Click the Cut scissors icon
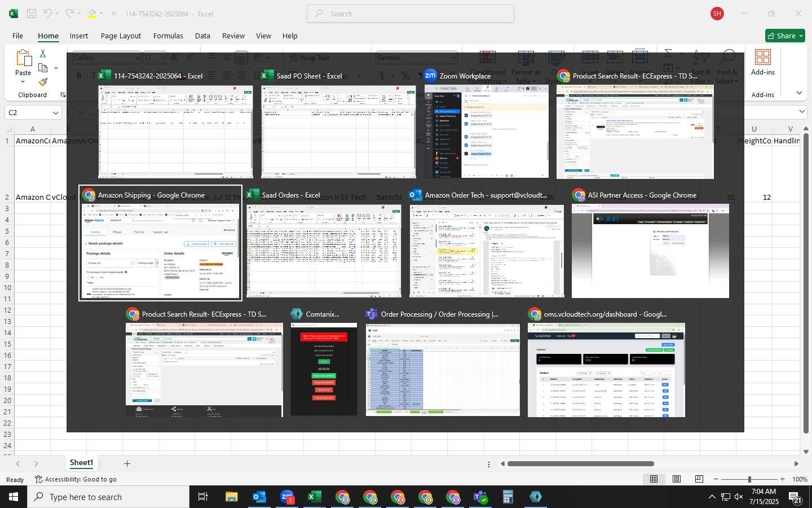This screenshot has height=508, width=812. click(43, 53)
